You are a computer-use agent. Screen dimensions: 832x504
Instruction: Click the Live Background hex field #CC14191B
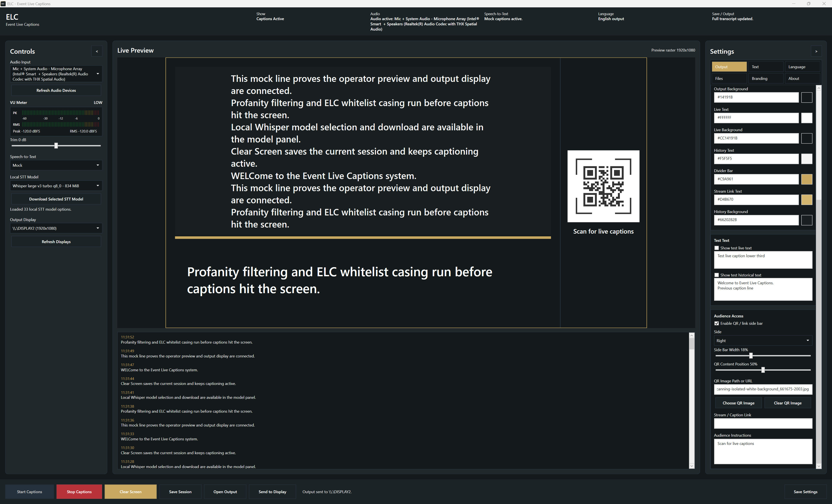click(756, 138)
